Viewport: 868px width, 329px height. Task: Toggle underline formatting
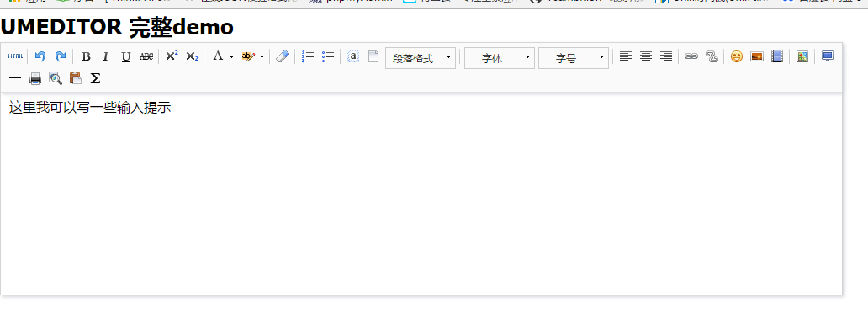[x=125, y=56]
